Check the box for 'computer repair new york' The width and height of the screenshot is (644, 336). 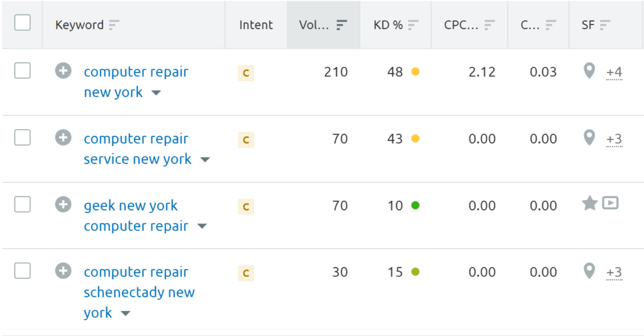pyautogui.click(x=23, y=70)
